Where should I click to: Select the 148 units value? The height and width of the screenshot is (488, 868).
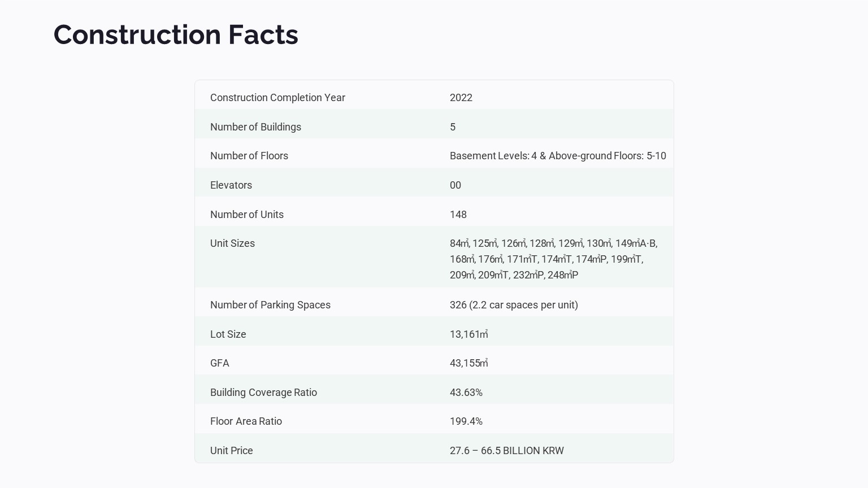(458, 215)
